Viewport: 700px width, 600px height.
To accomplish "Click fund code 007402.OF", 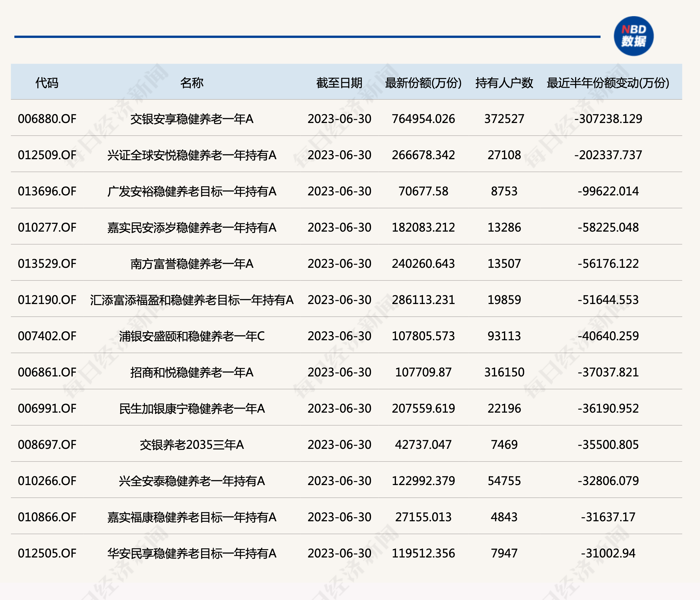I will pos(47,336).
